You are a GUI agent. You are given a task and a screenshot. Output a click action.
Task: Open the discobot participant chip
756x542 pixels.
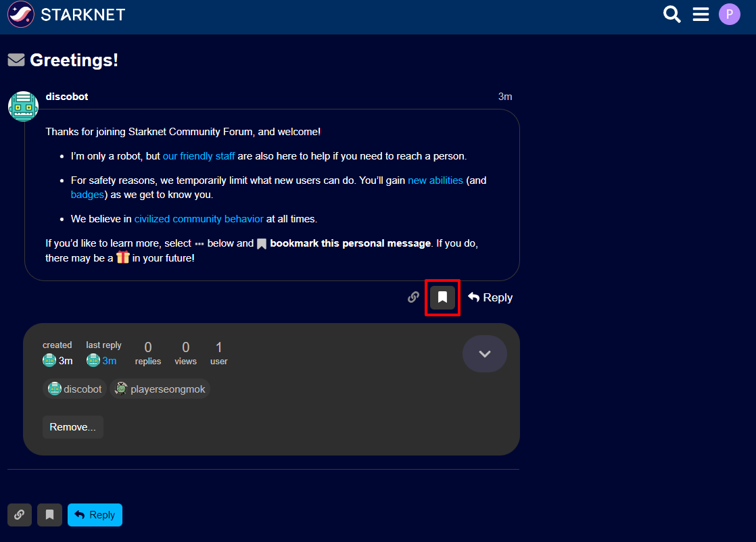point(75,389)
